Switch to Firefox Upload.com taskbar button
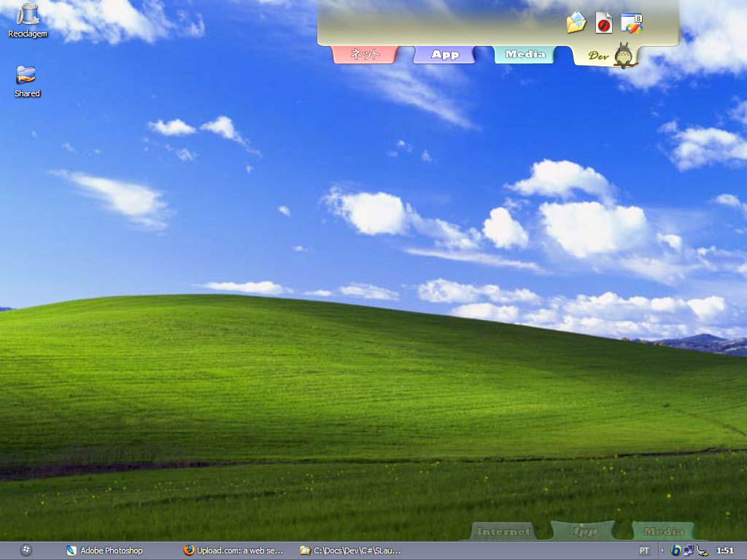The image size is (747, 560). tap(233, 551)
